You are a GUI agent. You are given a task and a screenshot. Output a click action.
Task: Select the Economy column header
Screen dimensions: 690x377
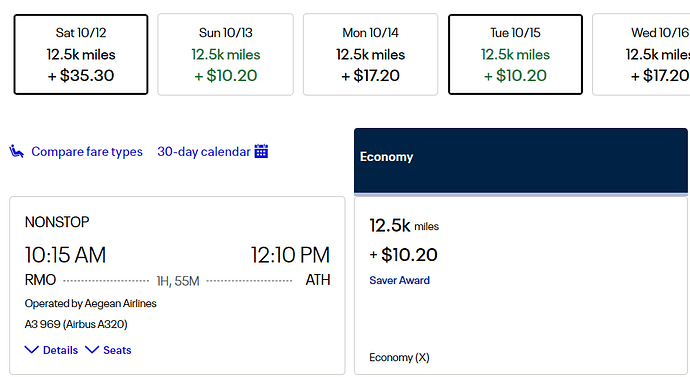pos(521,161)
